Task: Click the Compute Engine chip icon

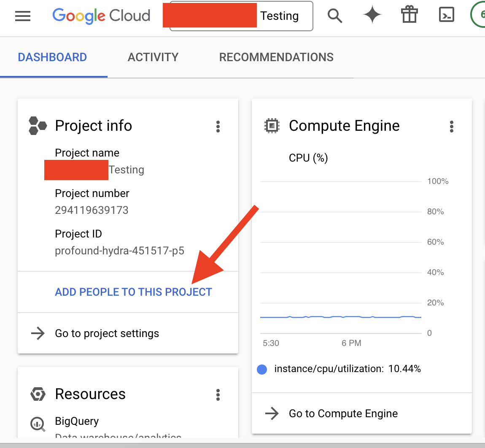Action: (x=272, y=126)
